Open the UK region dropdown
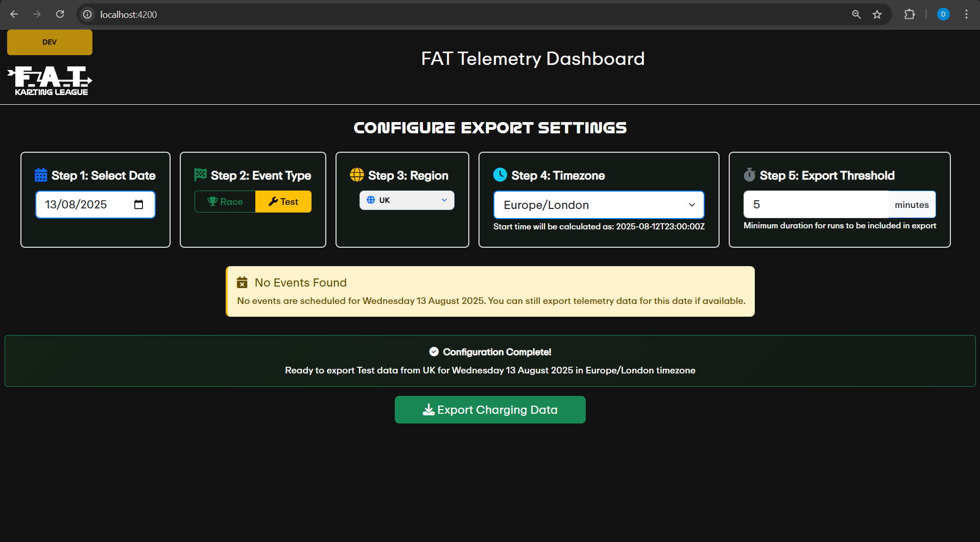Viewport: 980px width, 542px height. pos(407,200)
